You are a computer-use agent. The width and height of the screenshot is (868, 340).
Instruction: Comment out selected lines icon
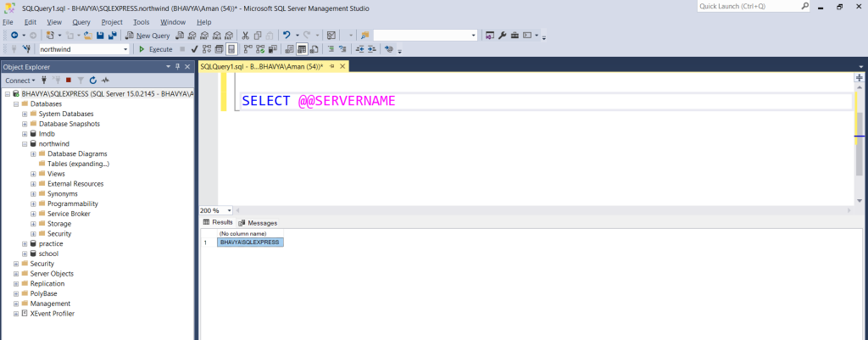[x=331, y=49]
